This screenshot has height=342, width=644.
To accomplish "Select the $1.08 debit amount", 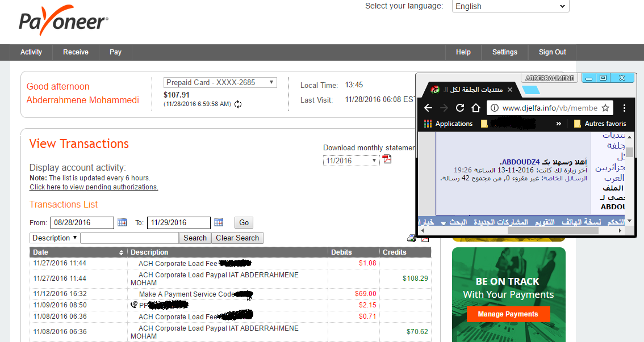I will pos(367,263).
